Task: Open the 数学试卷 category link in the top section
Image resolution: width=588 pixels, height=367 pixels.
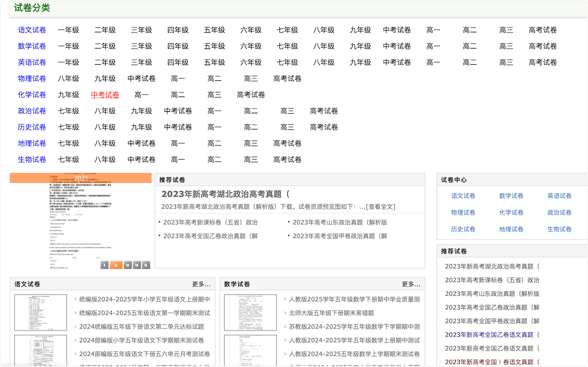Action: point(32,46)
